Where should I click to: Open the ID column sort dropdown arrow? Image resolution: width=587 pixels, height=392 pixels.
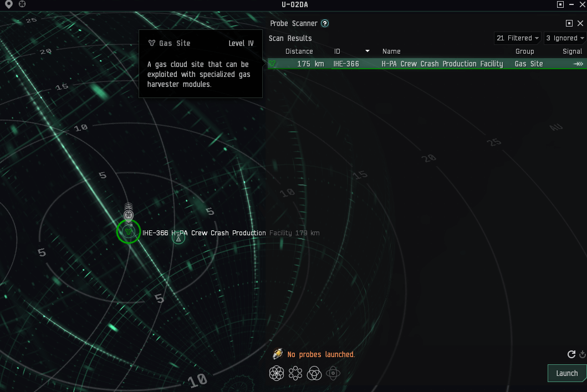pos(367,51)
